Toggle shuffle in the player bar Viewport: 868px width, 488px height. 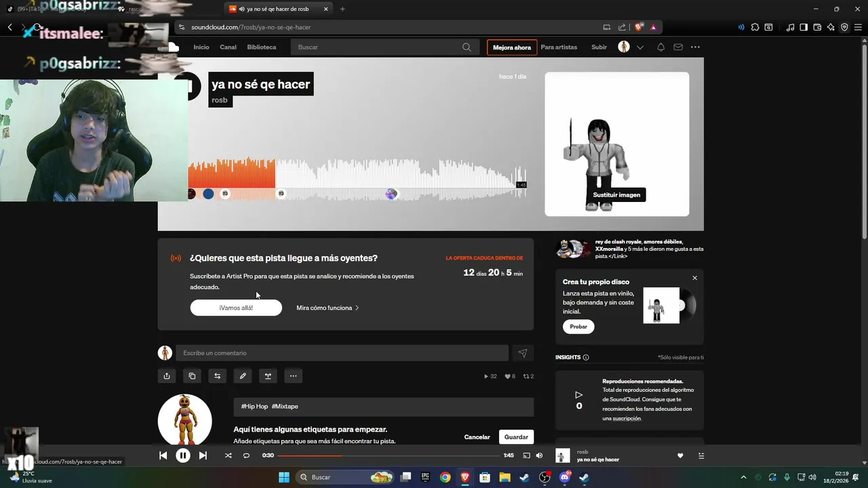pos(228,455)
